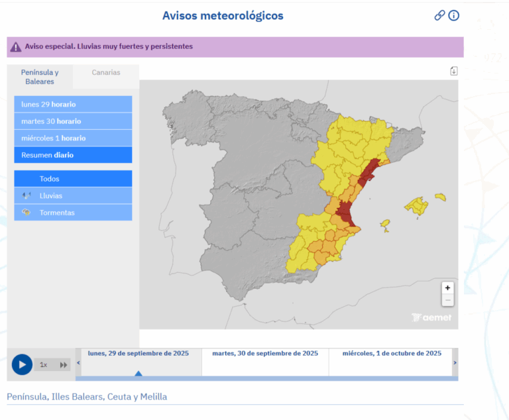Screen dimensions: 509x420
Task: Click the rain icon next to Lluvias
Action: point(27,195)
